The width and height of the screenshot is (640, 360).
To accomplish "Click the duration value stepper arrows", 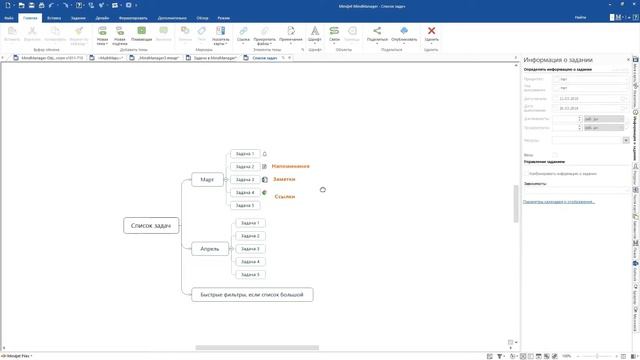I will tap(580, 119).
